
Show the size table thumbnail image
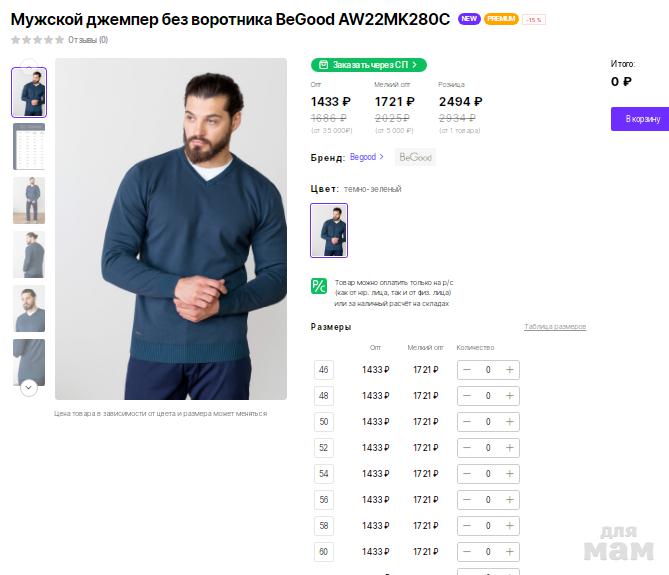point(29,146)
